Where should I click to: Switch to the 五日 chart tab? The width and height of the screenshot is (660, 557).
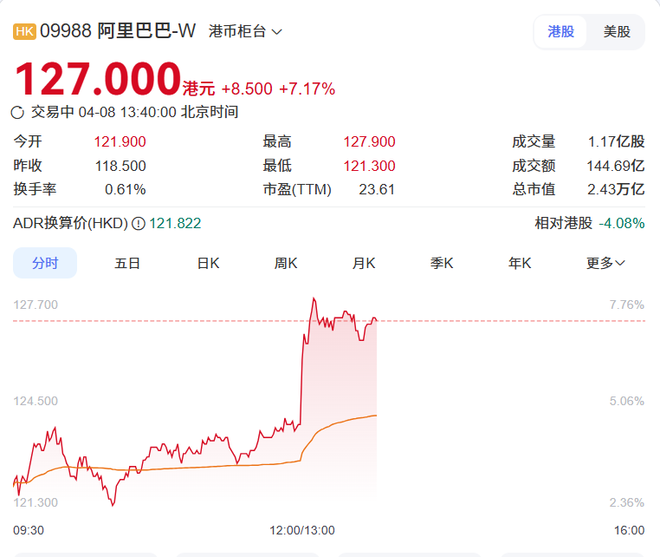127,263
